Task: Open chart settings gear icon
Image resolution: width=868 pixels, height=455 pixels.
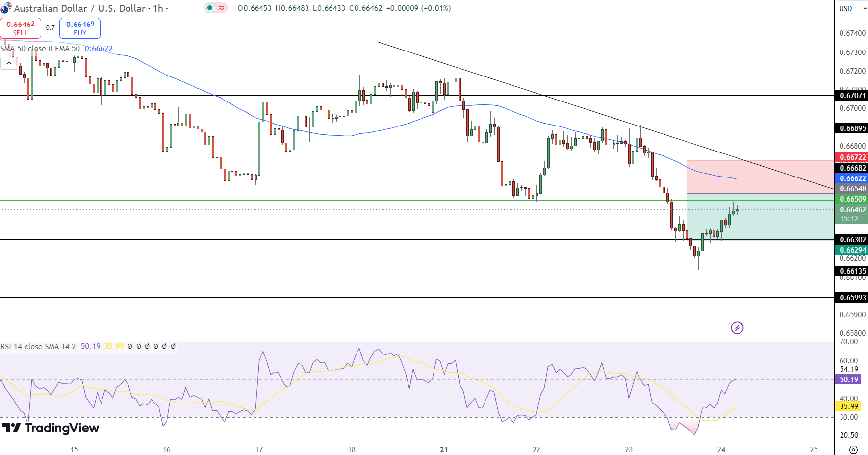Action: coord(853,449)
